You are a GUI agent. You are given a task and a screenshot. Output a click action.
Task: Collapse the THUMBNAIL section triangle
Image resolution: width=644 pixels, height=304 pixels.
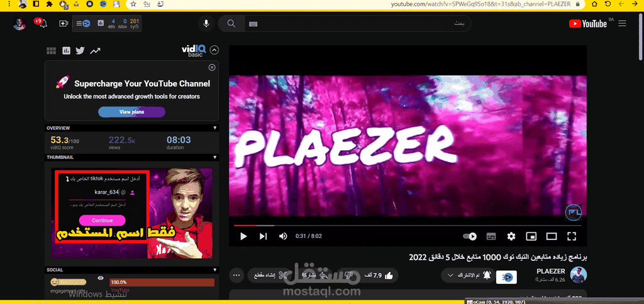(x=214, y=157)
